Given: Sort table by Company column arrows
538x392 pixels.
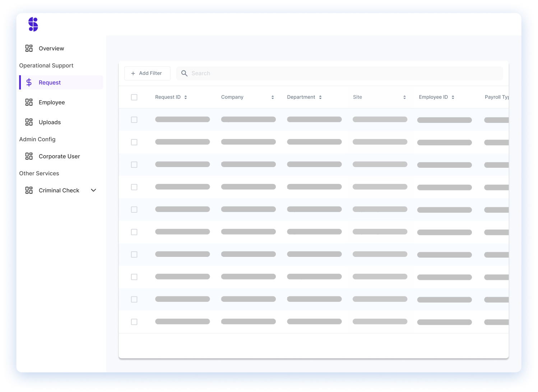Looking at the screenshot, I should click(x=273, y=97).
